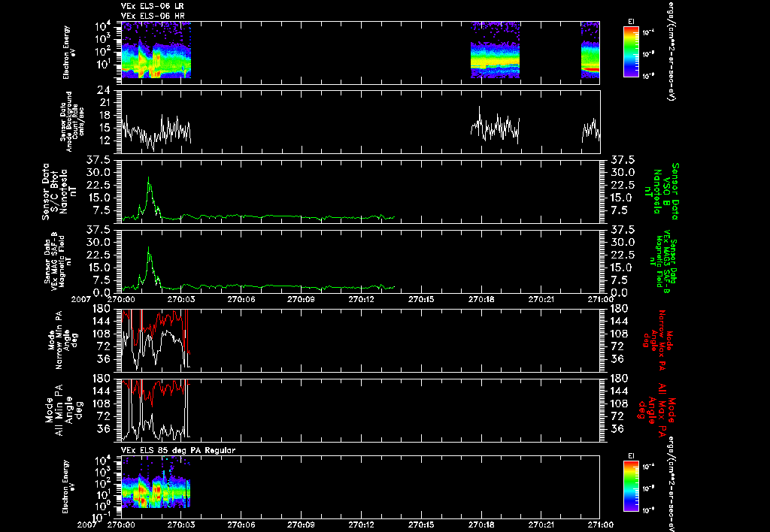
Task: Click the EI color scale bar beside 85 deg PA spectrogram
Action: pyautogui.click(x=631, y=486)
